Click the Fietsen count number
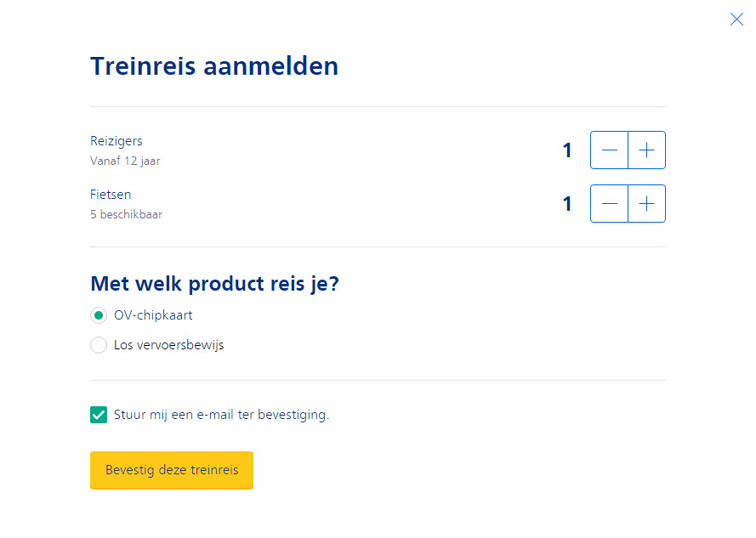 [x=567, y=204]
